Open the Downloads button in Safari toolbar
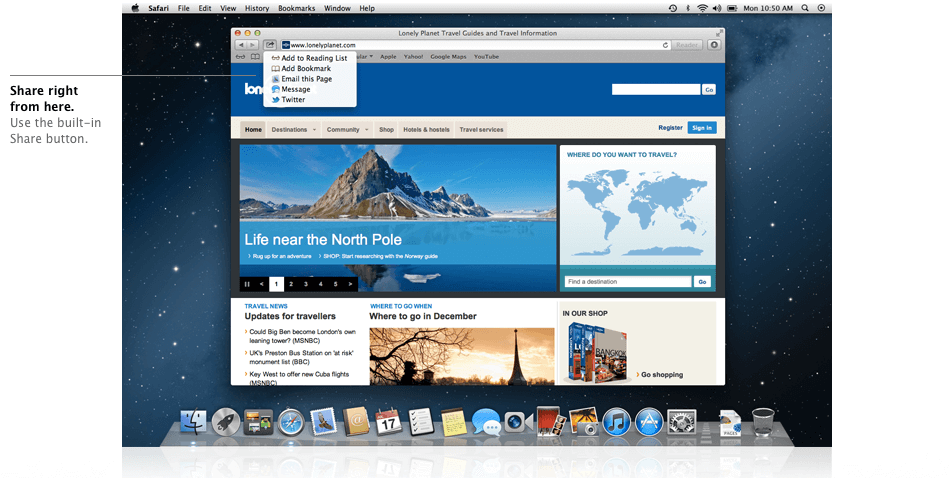This screenshot has width=950, height=478. pos(714,45)
